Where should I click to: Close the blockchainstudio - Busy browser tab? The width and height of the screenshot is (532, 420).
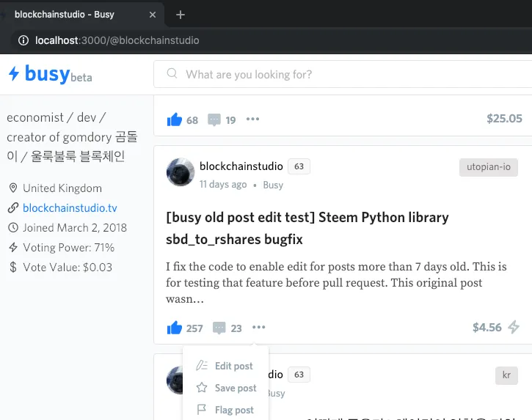pyautogui.click(x=153, y=15)
